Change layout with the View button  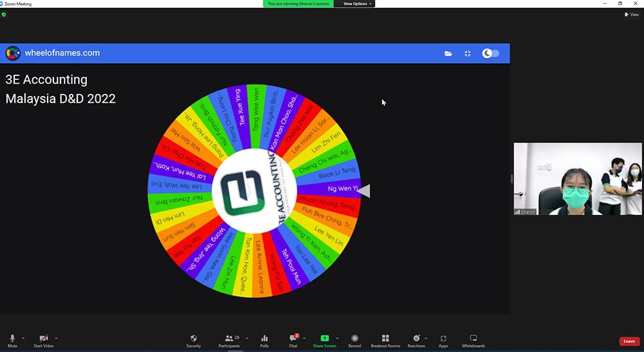[632, 14]
